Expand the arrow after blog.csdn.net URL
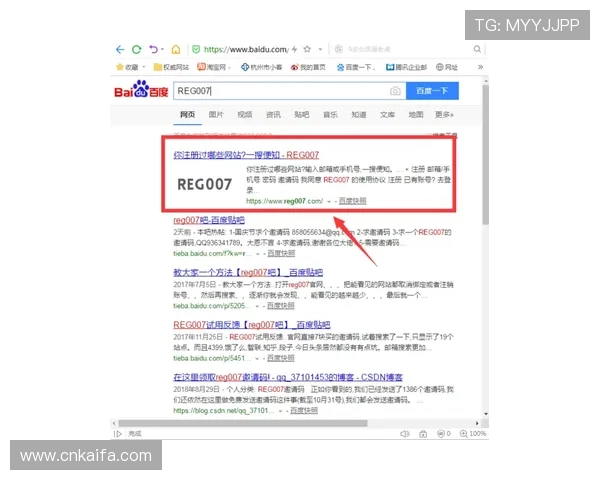The width and height of the screenshot is (600, 480). pos(280,411)
